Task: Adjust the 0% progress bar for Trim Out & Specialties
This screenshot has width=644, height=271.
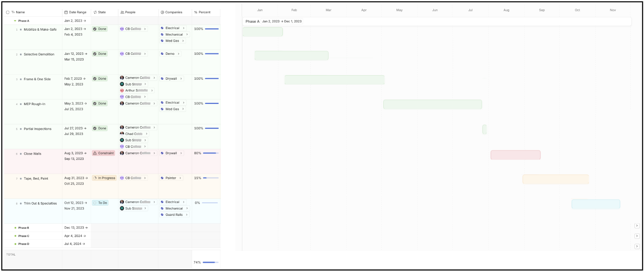Action: click(210, 203)
